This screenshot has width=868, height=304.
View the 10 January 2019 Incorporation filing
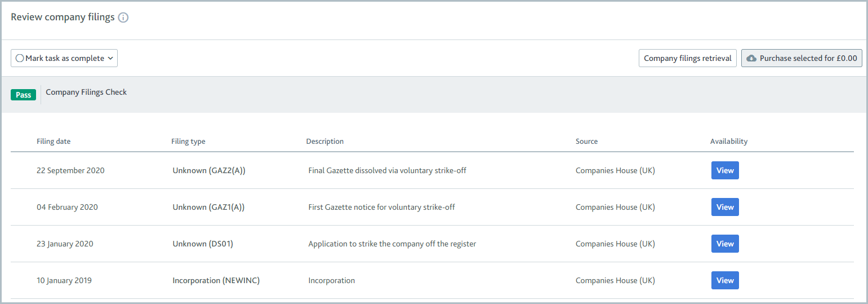pyautogui.click(x=725, y=280)
